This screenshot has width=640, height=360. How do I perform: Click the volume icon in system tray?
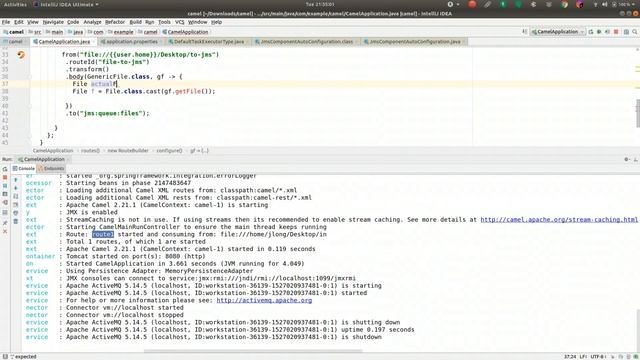tap(604, 4)
